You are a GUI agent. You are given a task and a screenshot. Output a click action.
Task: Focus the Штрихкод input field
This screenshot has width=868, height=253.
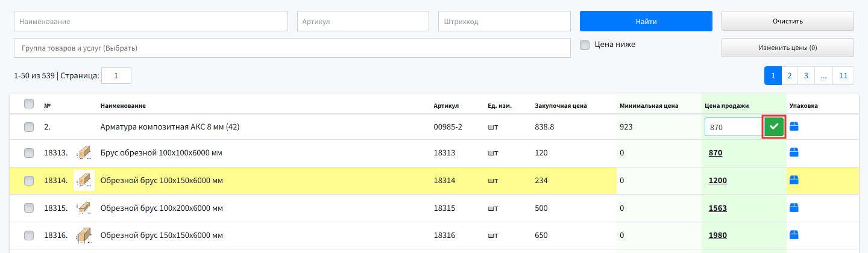pyautogui.click(x=505, y=21)
